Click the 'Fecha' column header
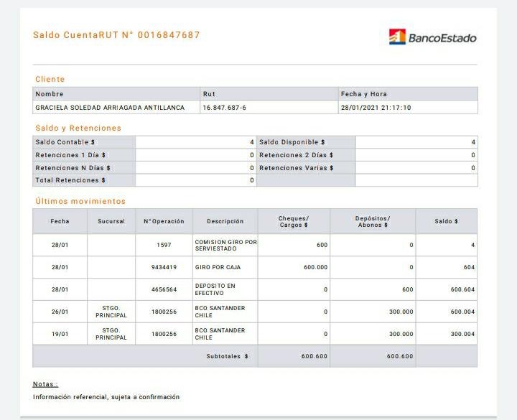 click(x=60, y=221)
